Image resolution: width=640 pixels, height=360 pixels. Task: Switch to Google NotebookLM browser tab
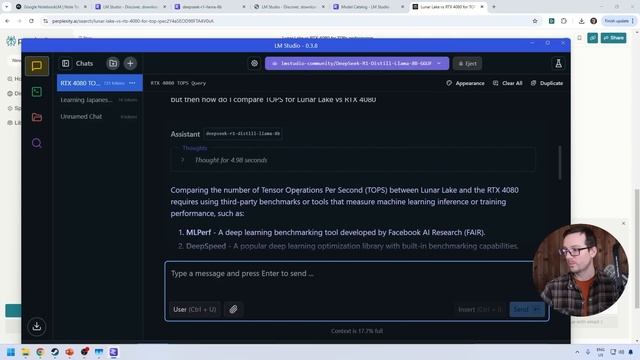[x=51, y=7]
